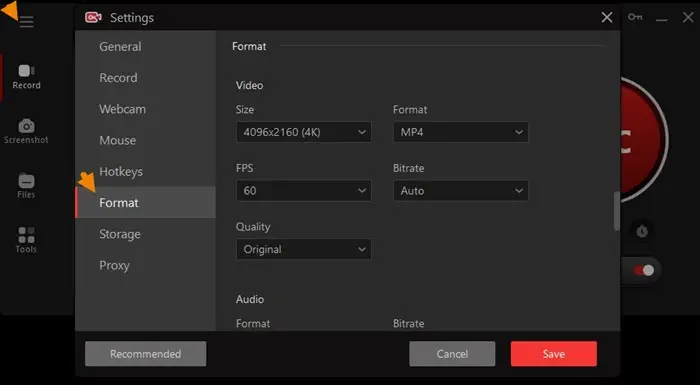Open the Files folder icon

coord(26,181)
